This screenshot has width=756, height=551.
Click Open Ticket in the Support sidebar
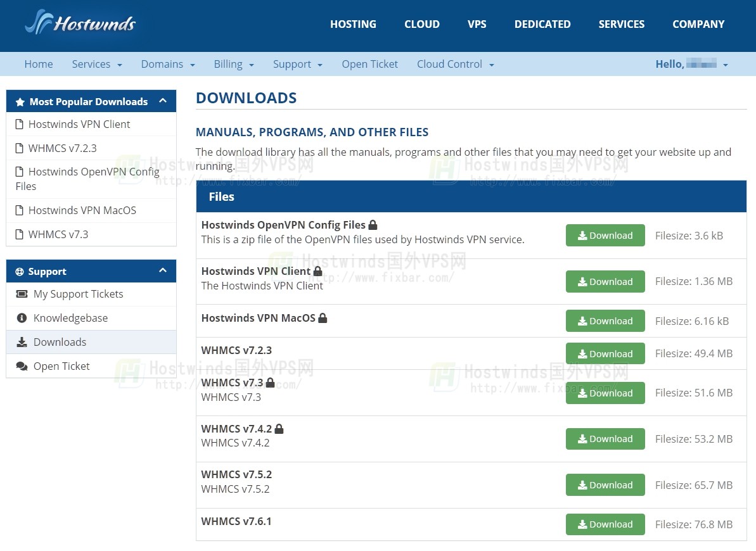91,366
